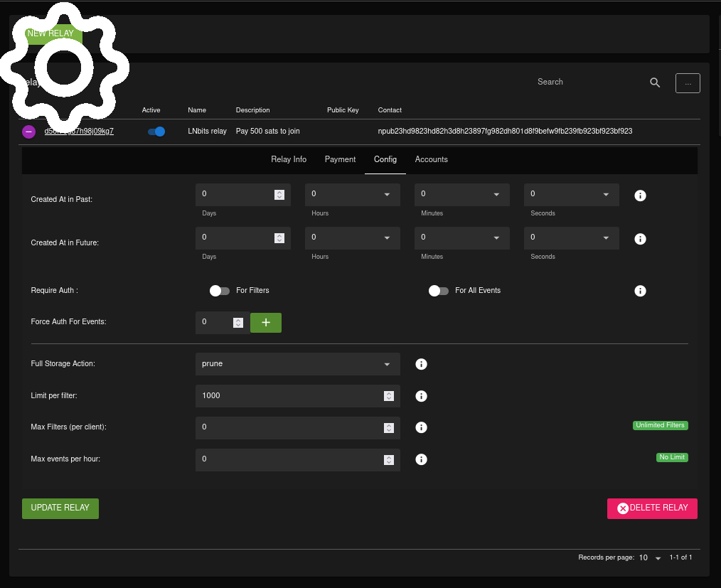Switch to the Relay Info tab
The image size is (721, 588).
pyautogui.click(x=289, y=159)
